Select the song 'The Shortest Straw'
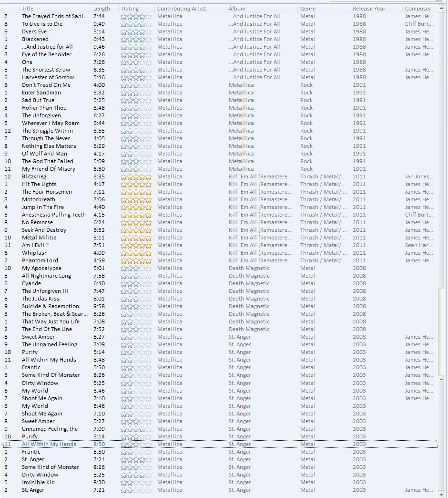Viewport: 448px width, 498px height. click(46, 70)
